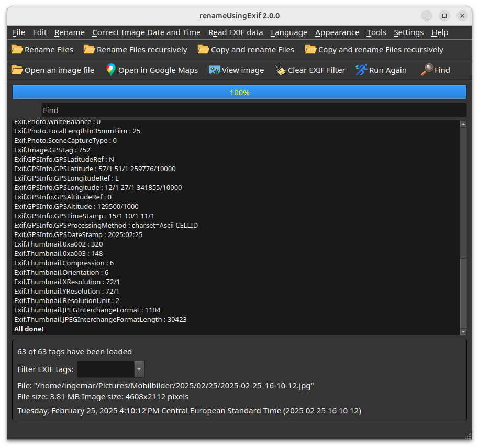Image resolution: width=479 pixels, height=448 pixels.
Task: Click the Exif.GPSInfo.GPSLongitudeRef E line
Action: point(66,178)
